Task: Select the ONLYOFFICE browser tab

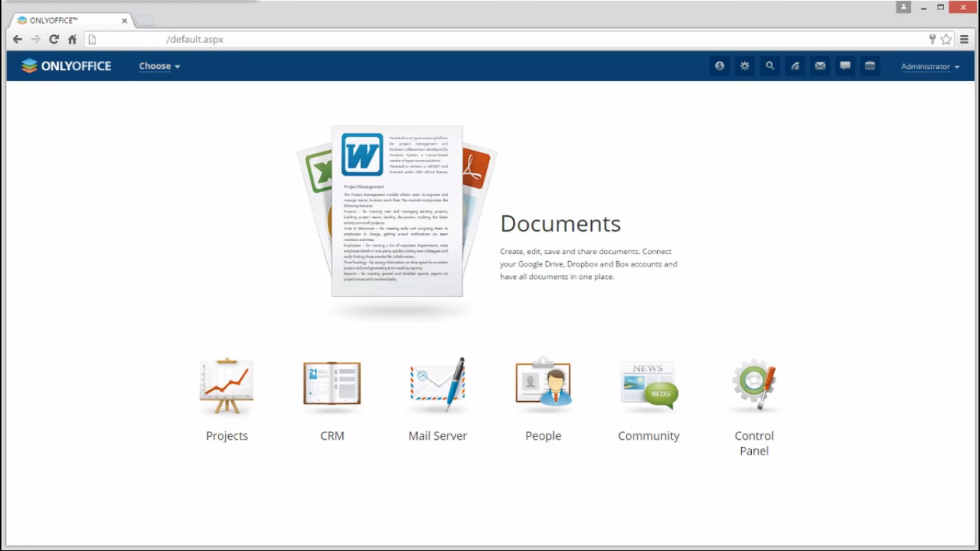Action: [x=70, y=21]
